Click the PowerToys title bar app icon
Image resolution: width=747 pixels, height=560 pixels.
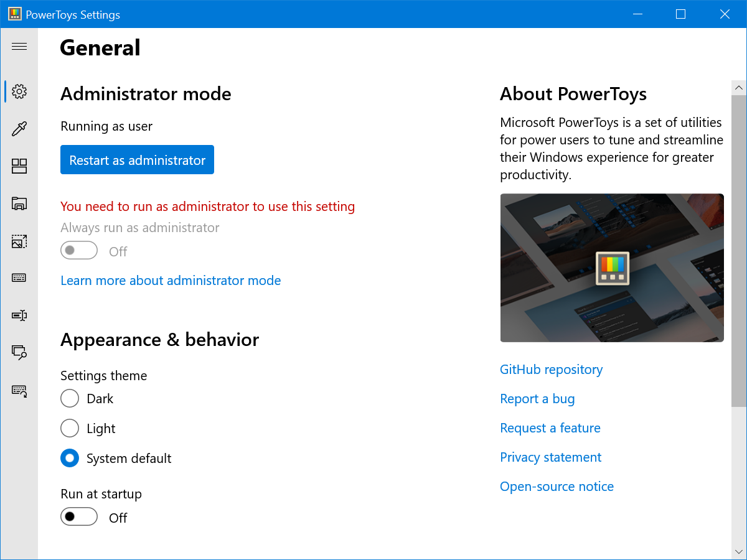[x=15, y=14]
